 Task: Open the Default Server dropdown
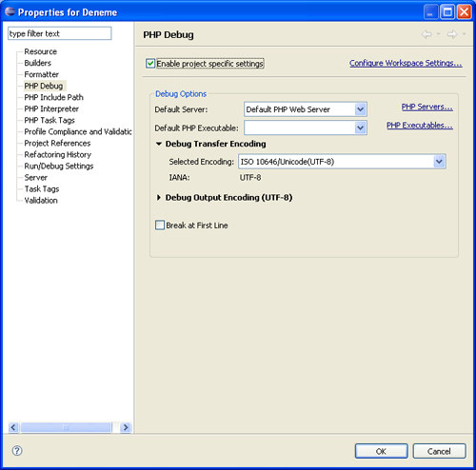(x=360, y=109)
